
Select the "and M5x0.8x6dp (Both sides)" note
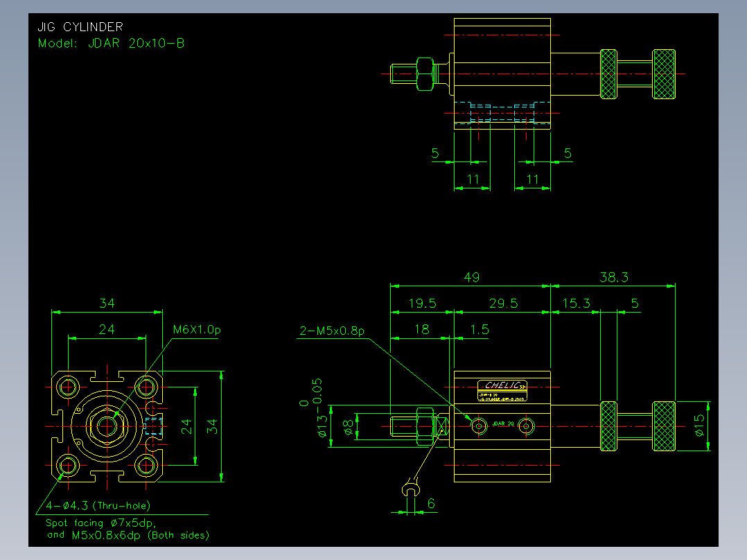pos(128,535)
